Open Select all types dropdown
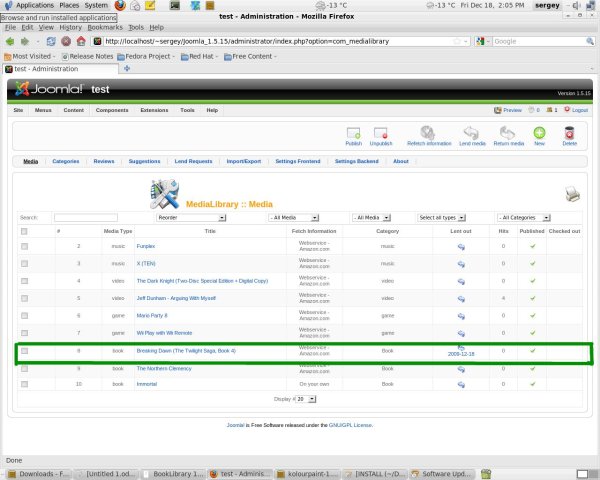Viewport: 600px width, 480px height. point(441,217)
